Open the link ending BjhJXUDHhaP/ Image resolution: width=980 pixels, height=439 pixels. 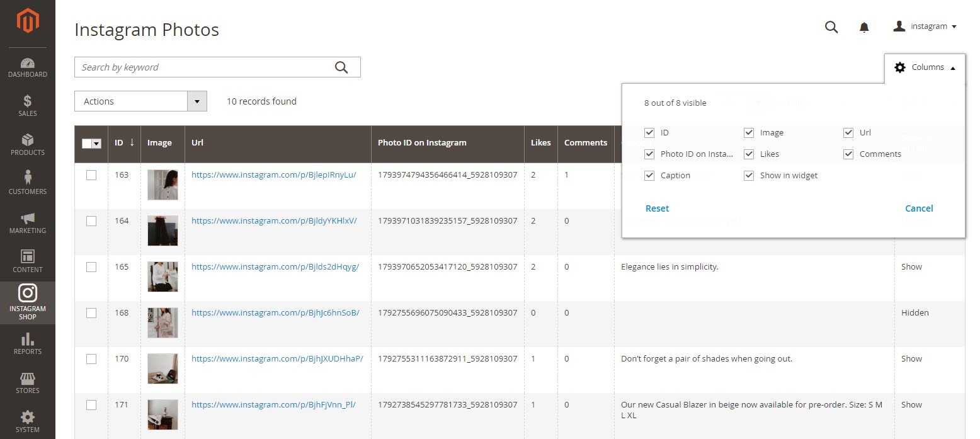pyautogui.click(x=277, y=359)
